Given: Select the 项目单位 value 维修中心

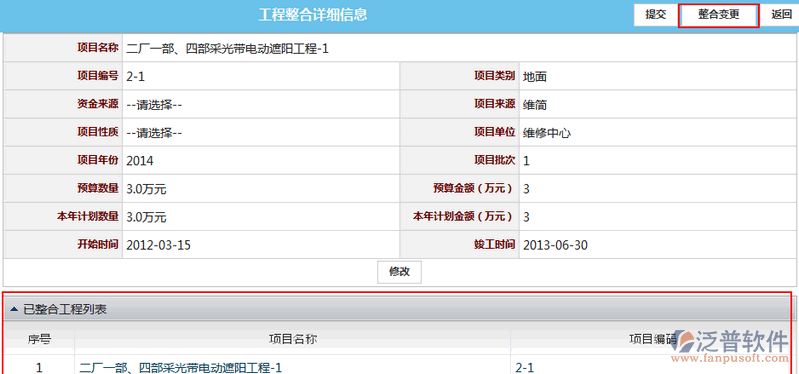Looking at the screenshot, I should [547, 133].
